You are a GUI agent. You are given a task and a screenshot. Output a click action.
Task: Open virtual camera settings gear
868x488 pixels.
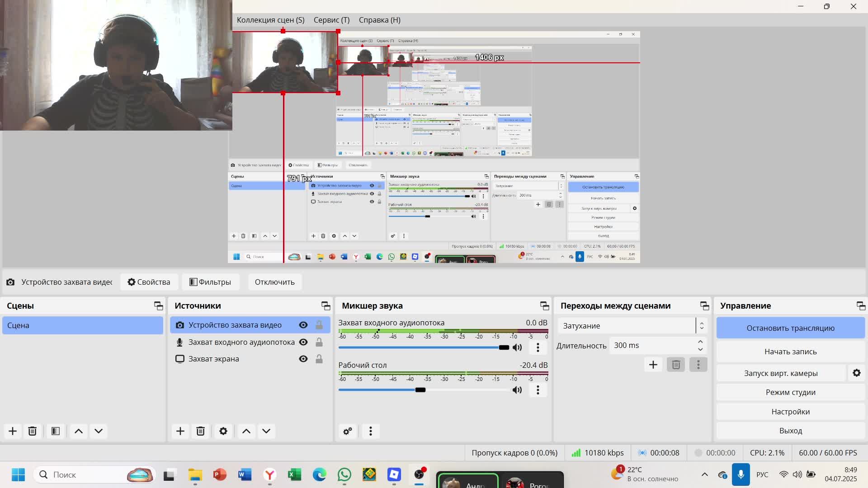click(856, 373)
